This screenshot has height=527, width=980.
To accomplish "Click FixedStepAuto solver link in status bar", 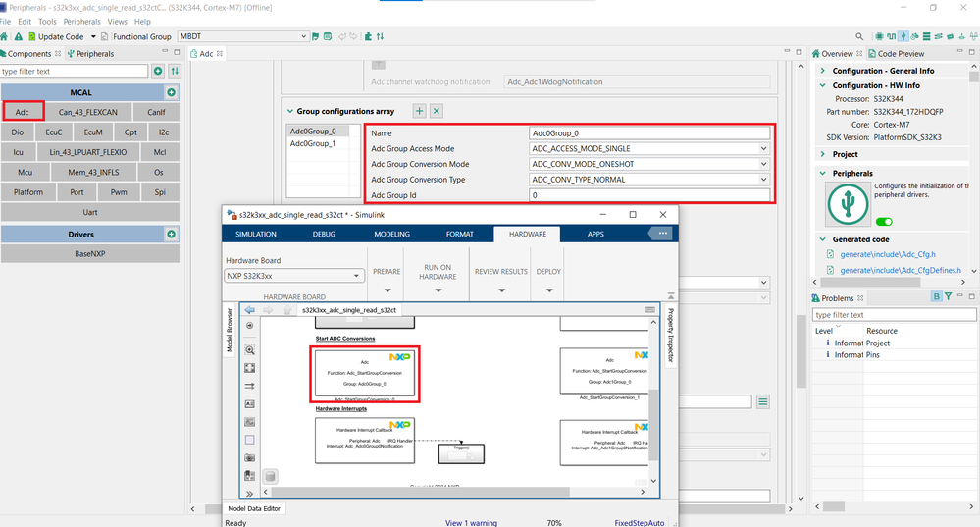I will click(x=639, y=523).
